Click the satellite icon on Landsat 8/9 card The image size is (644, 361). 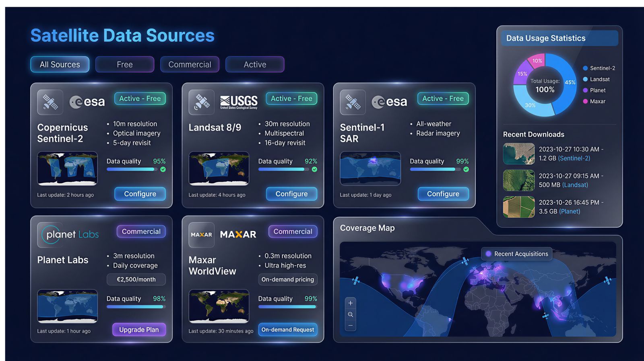[x=202, y=102]
